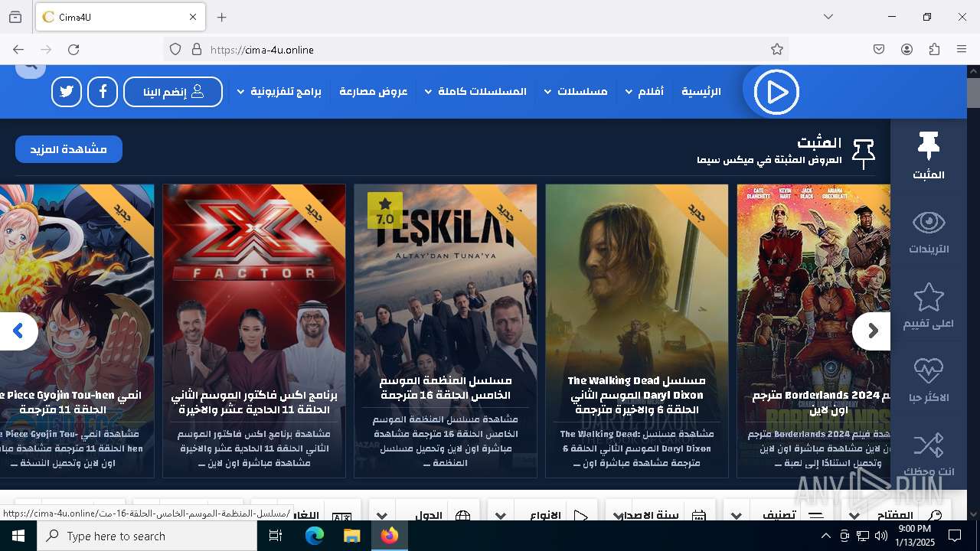Viewport: 980px width, 551px height.
Task: Open The Walking Dead Daryl Dixon card
Action: (x=637, y=331)
